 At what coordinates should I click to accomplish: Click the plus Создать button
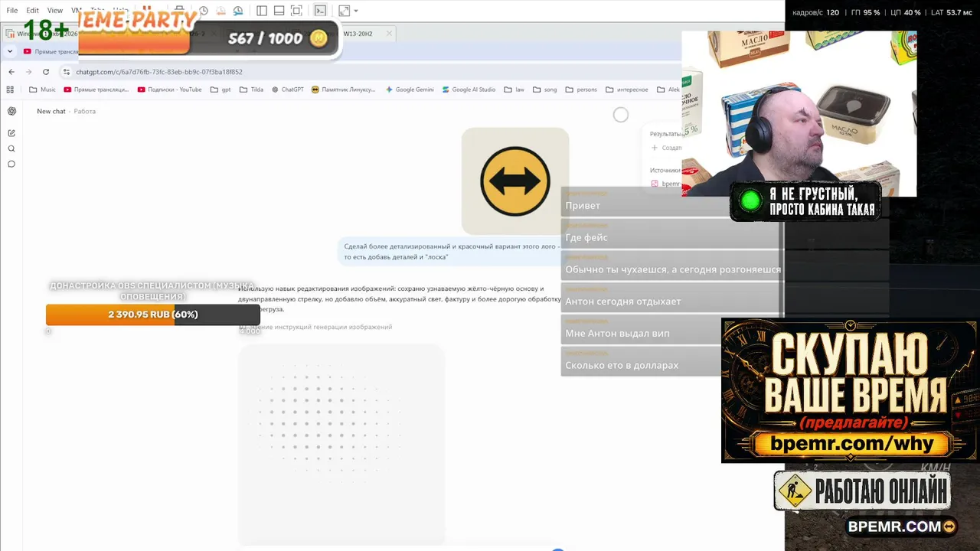pos(665,148)
